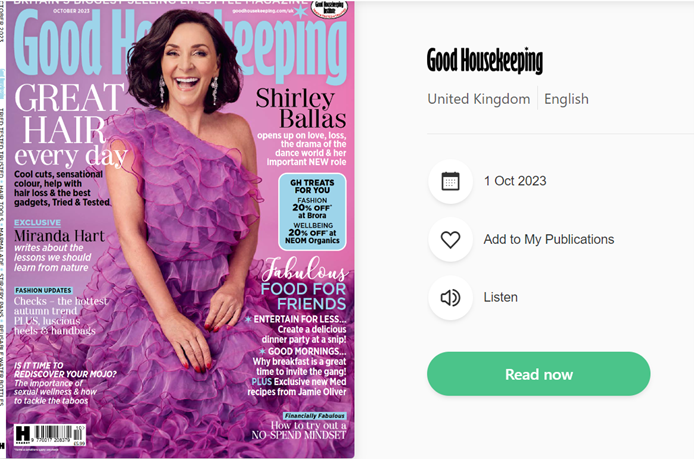Image resolution: width=694 pixels, height=459 pixels.
Task: Click the heart icon to favorite the publication
Action: [x=451, y=239]
